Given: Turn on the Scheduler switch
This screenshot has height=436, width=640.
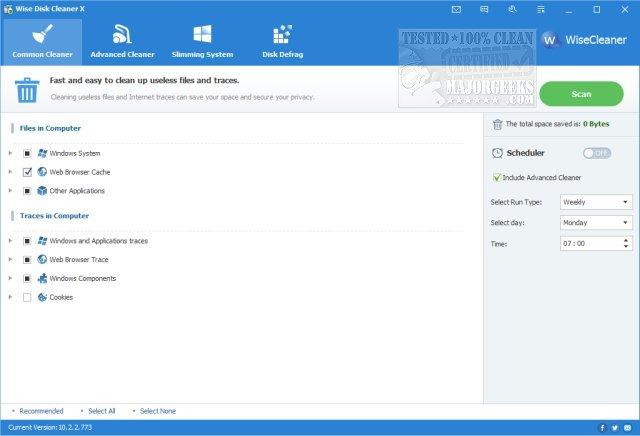Looking at the screenshot, I should click(597, 153).
